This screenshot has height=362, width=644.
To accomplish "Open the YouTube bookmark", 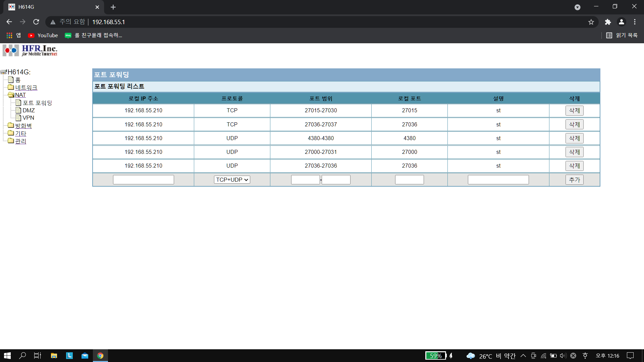I will point(43,35).
